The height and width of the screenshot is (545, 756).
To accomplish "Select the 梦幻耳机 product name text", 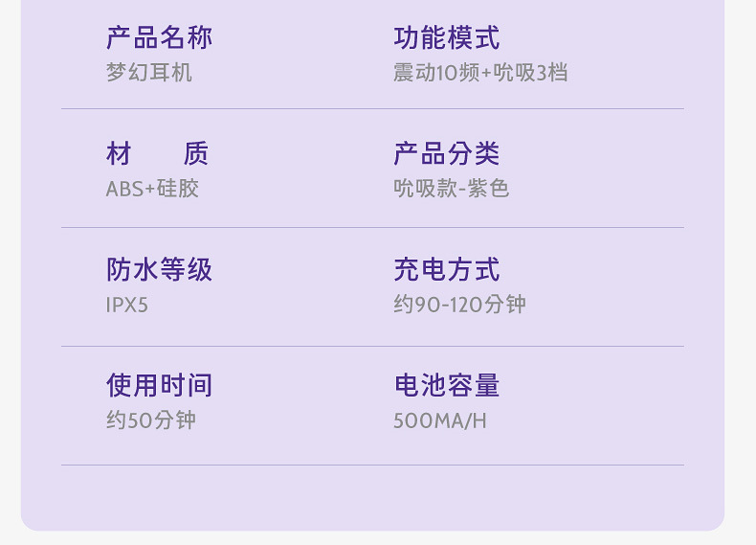I will coord(148,73).
